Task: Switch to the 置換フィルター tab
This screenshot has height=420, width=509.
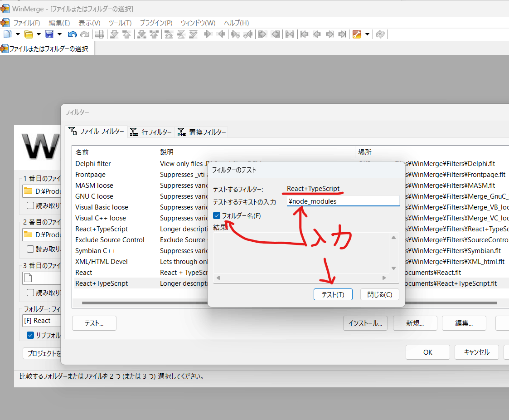Action: (x=201, y=132)
